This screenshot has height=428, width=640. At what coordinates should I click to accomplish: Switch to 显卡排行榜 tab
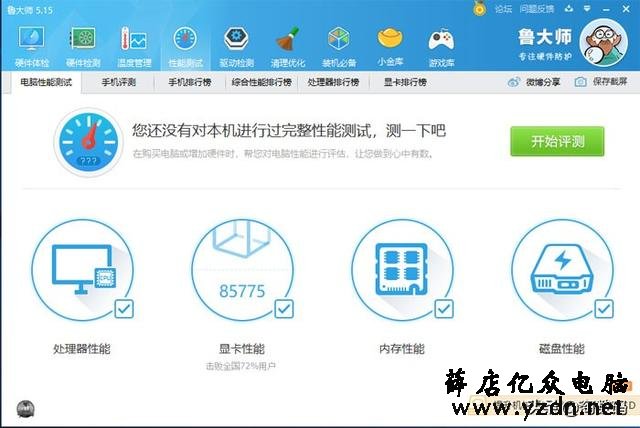405,82
